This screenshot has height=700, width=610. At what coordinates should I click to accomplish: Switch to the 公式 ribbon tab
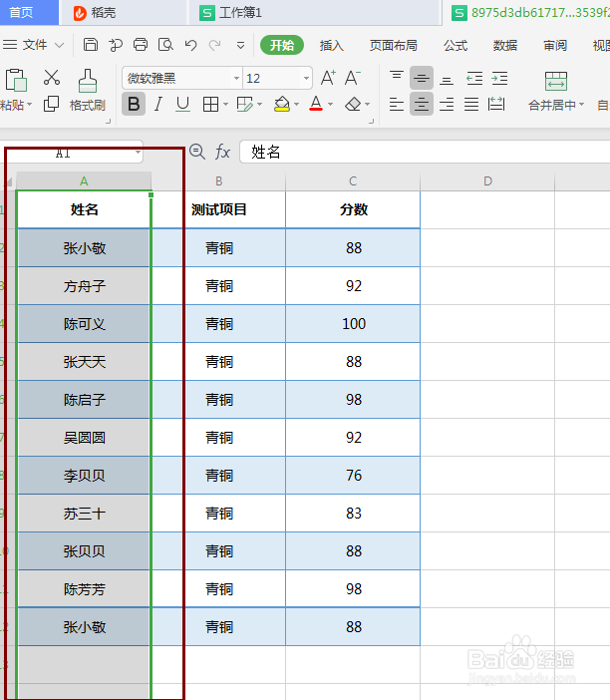point(456,45)
